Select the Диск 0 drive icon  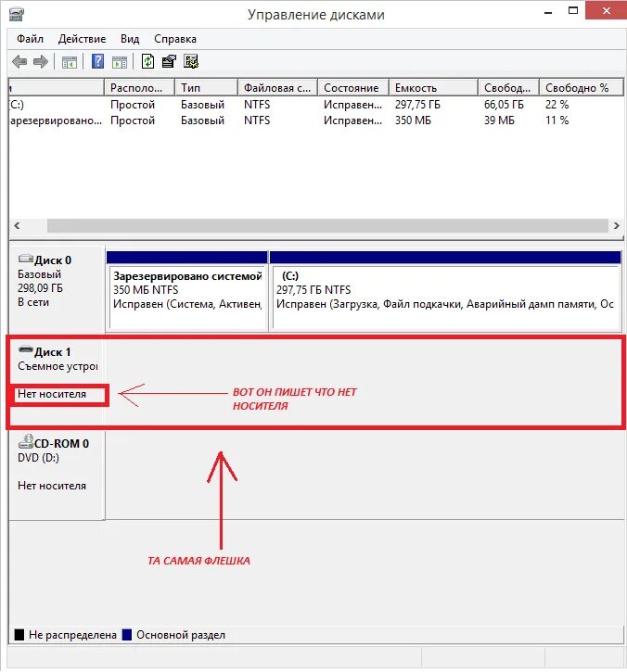click(x=25, y=259)
